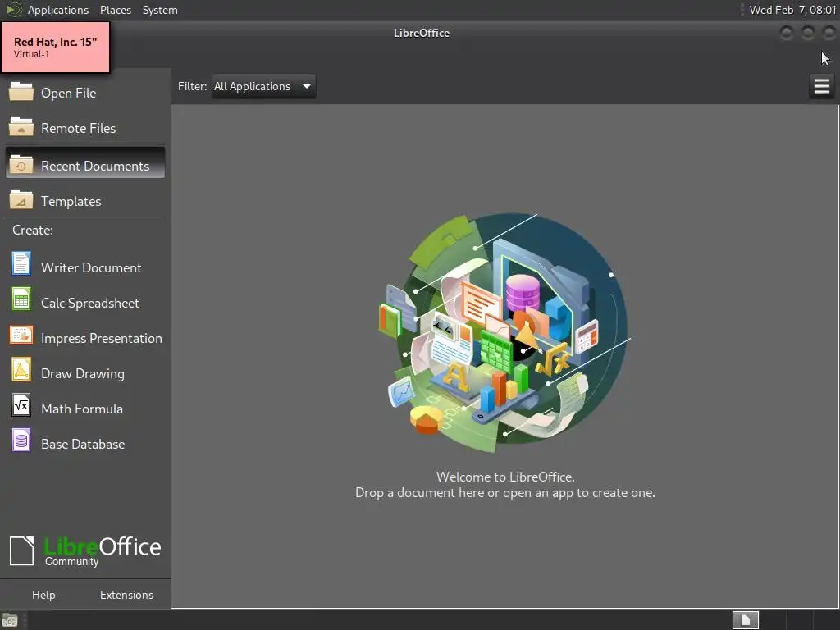
Task: Click the Math Formula label
Action: pos(82,409)
